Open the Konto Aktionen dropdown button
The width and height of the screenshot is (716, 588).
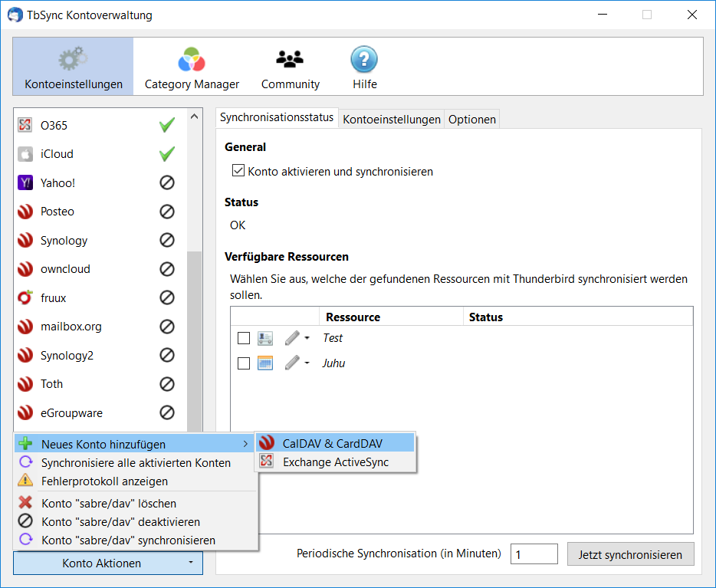[x=108, y=563]
